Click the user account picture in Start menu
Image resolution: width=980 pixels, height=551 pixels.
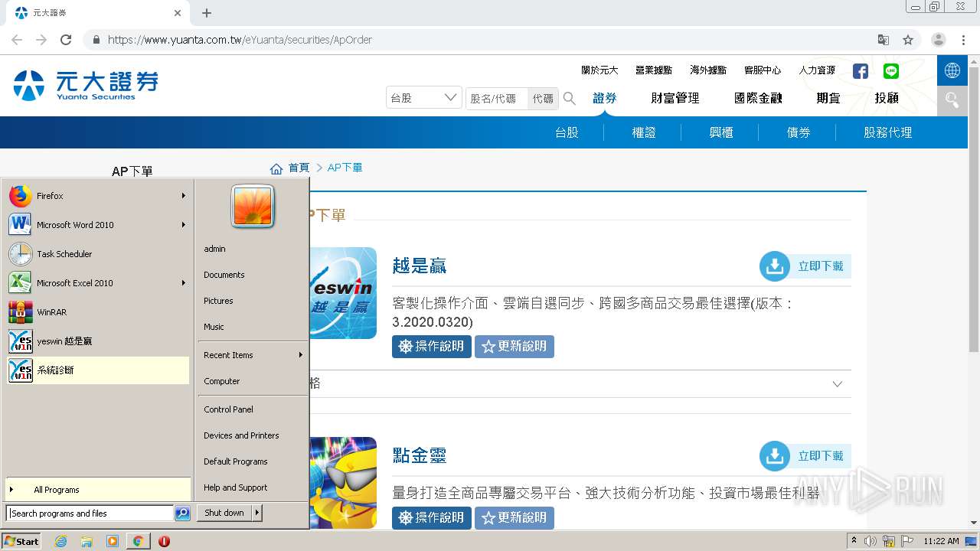click(253, 207)
